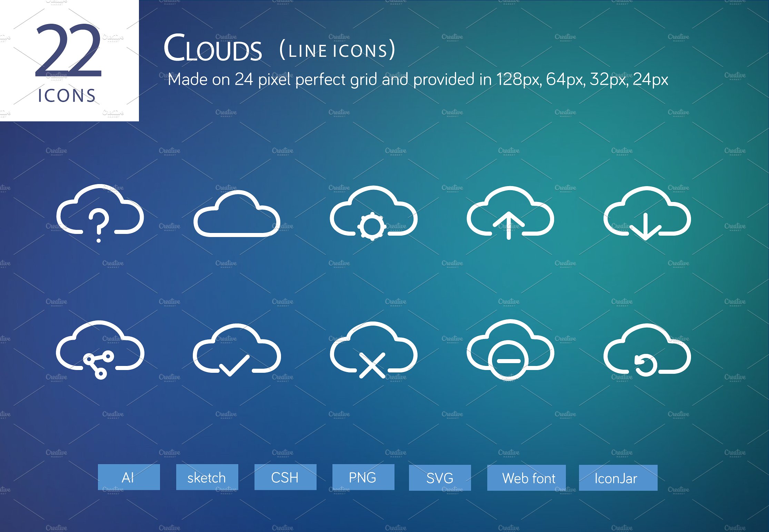Click the cloud minus circle icon

pyautogui.click(x=510, y=349)
